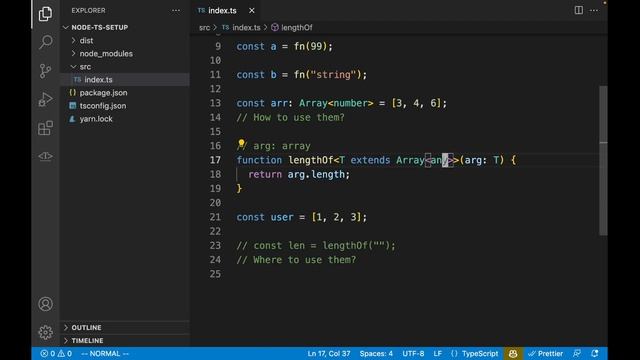Screen dimensions: 640x360
Task: Click the lightbulb code action on line 16
Action: click(x=241, y=144)
